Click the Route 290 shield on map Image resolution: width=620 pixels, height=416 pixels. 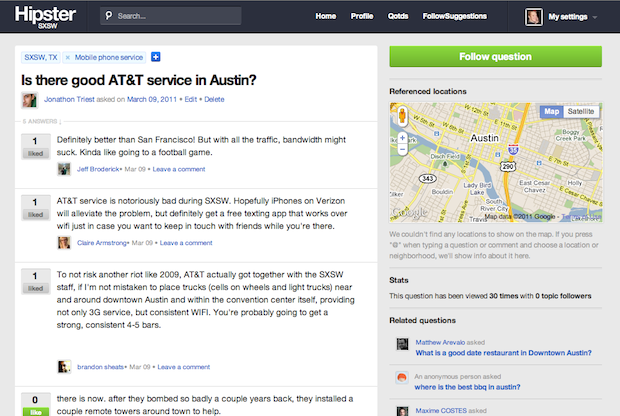[x=508, y=166]
